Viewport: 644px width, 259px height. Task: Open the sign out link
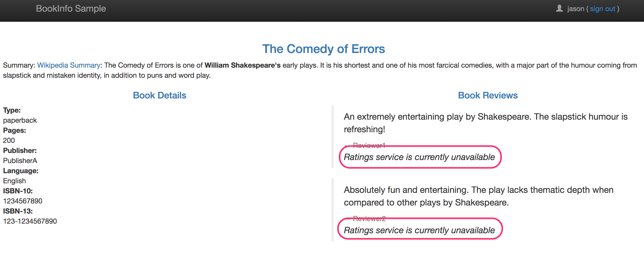pos(602,9)
